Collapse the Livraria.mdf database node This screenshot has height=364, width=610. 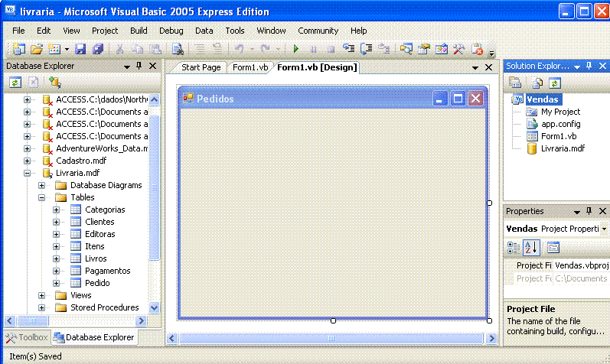point(27,173)
